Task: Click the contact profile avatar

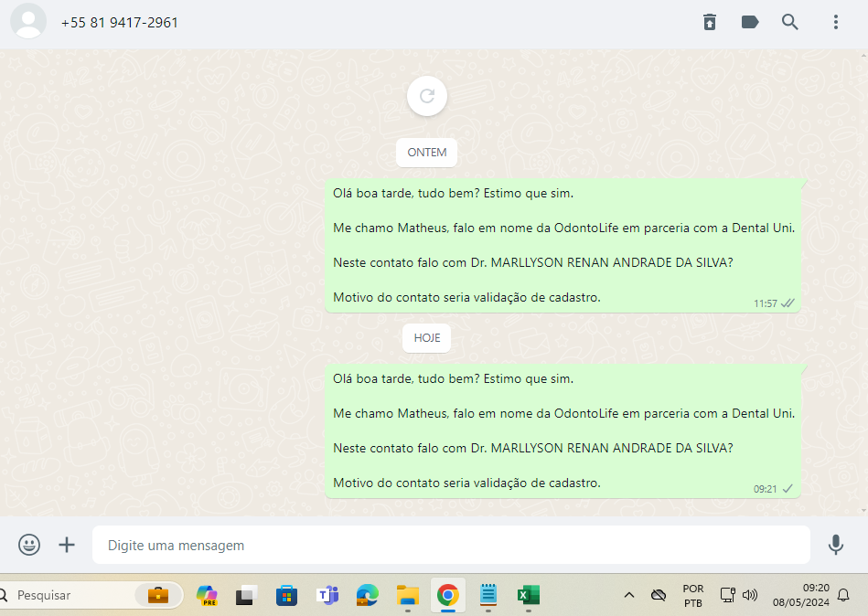Action: (x=28, y=22)
